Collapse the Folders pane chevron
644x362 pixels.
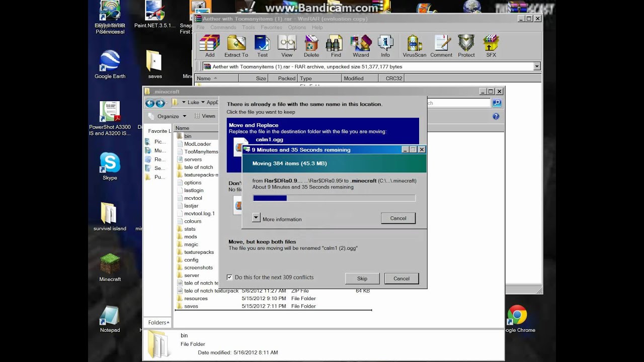169,322
